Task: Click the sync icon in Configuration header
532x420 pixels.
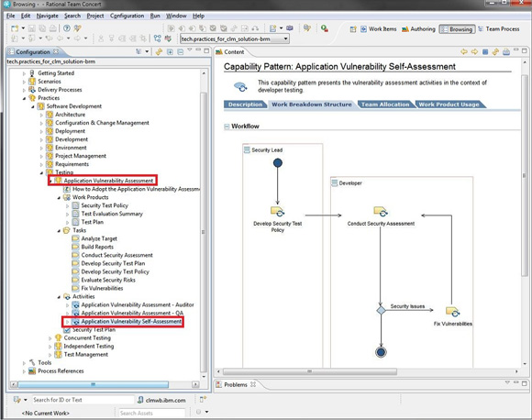Action: pyautogui.click(x=159, y=52)
